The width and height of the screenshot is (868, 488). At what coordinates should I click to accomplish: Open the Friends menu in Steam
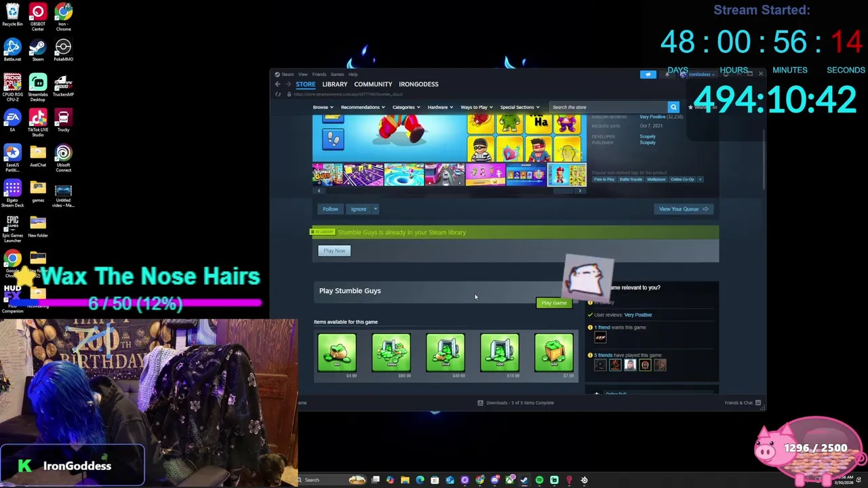click(x=319, y=75)
